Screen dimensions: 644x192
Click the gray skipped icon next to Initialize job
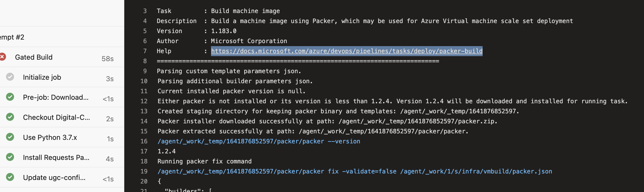10,77
